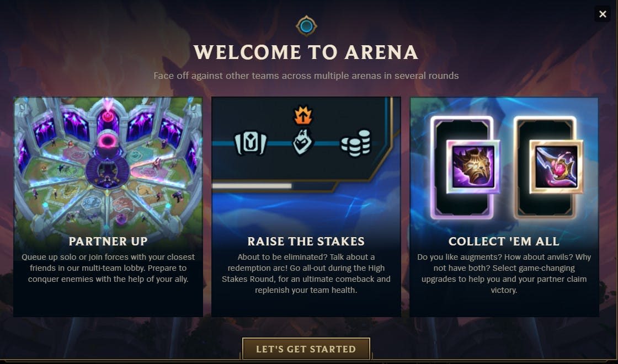Select the purple-framed augment card
The image size is (618, 364).
click(x=462, y=168)
